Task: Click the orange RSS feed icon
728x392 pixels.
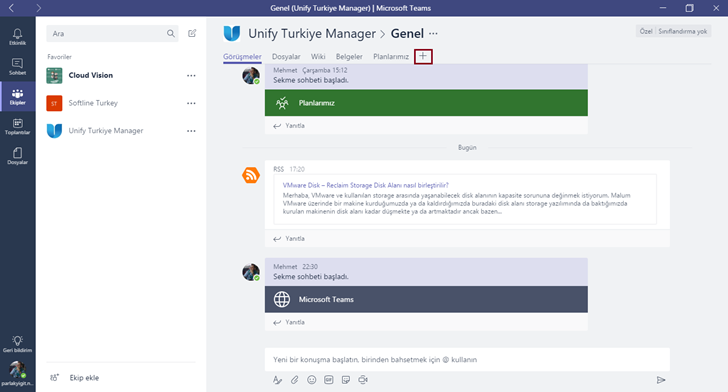Action: [251, 175]
